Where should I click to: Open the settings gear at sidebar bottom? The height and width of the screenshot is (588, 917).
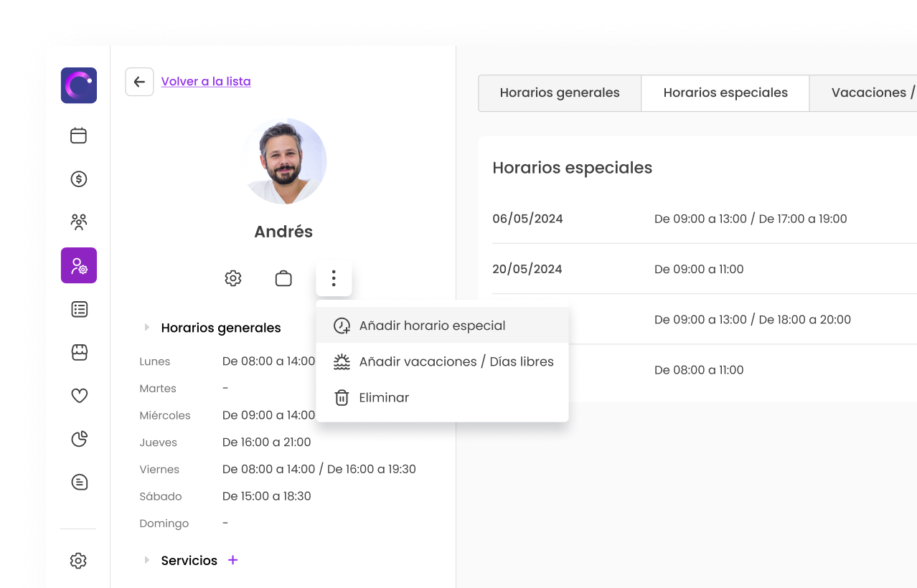(79, 561)
